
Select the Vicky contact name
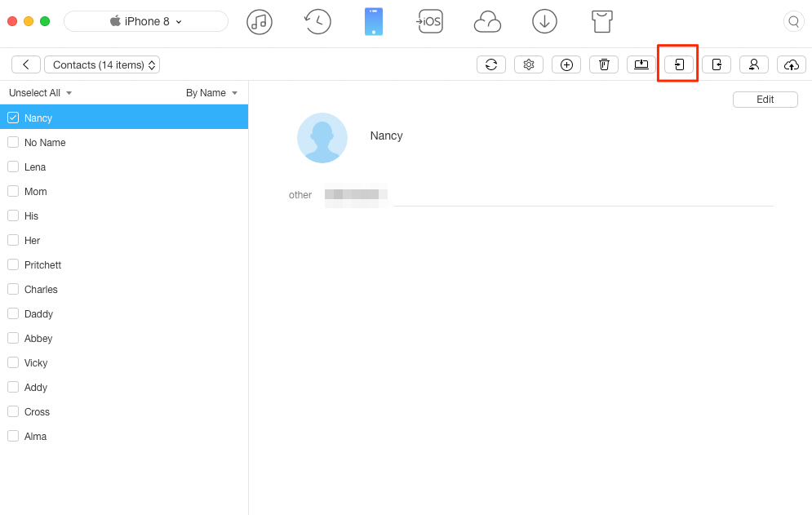(36, 362)
